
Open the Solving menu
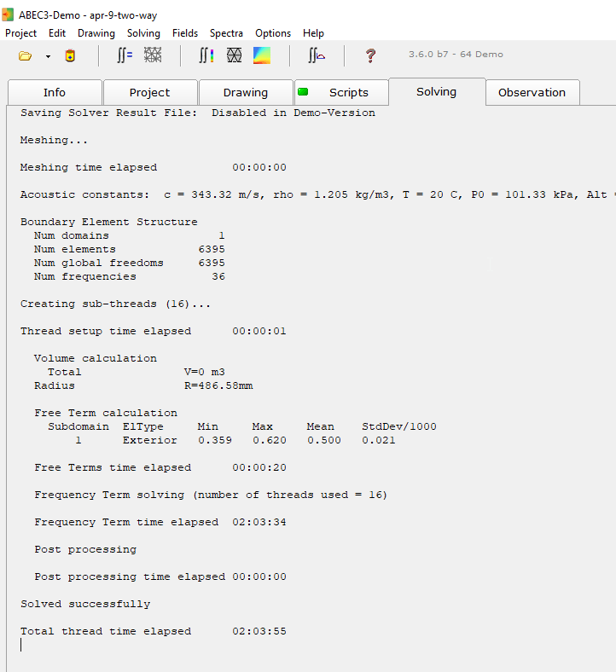point(143,33)
